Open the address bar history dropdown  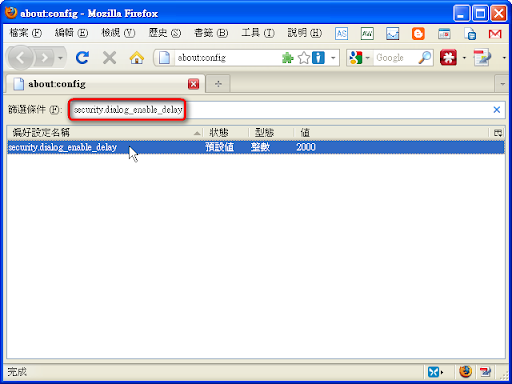pos(333,58)
